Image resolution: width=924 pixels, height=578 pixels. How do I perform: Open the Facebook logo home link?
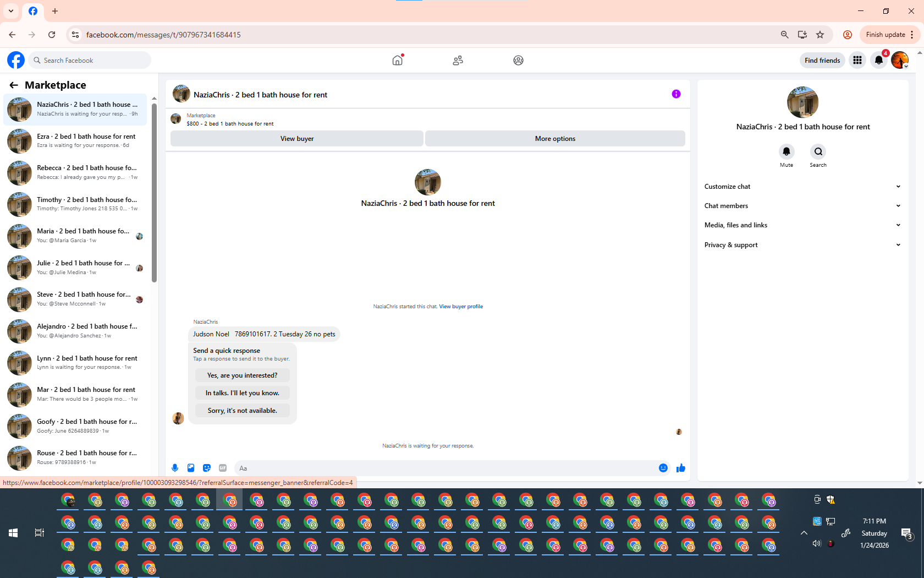tap(16, 60)
